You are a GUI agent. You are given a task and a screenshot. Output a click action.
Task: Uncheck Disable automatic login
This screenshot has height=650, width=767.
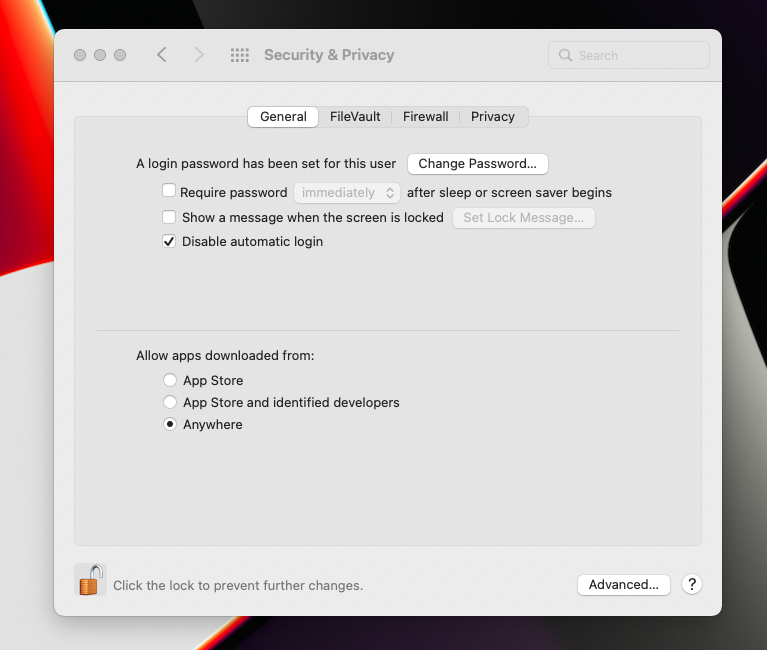coord(169,241)
